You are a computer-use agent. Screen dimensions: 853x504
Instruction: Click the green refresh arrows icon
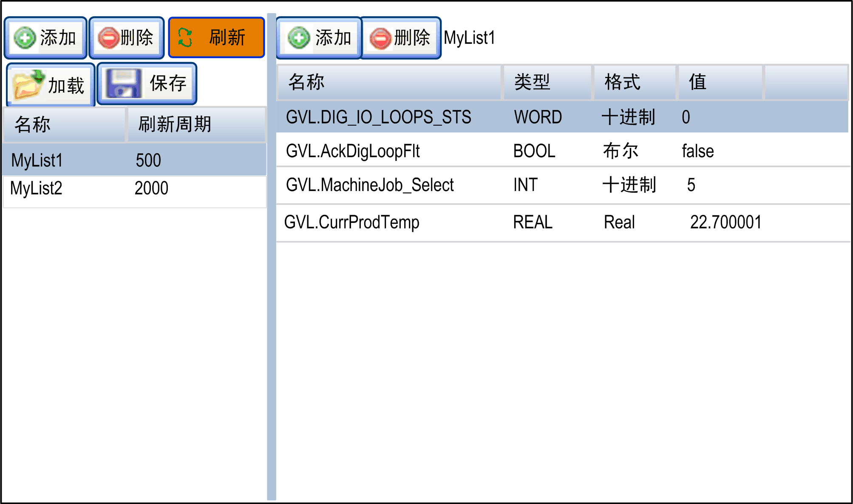click(185, 38)
